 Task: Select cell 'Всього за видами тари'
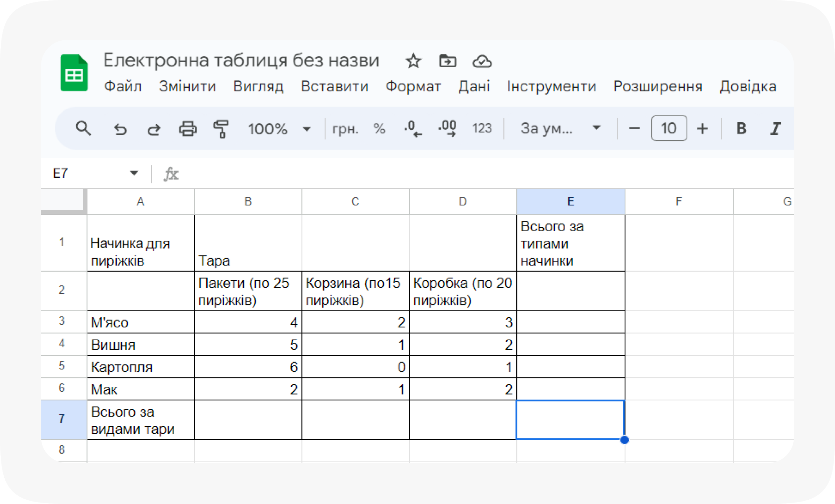[140, 420]
